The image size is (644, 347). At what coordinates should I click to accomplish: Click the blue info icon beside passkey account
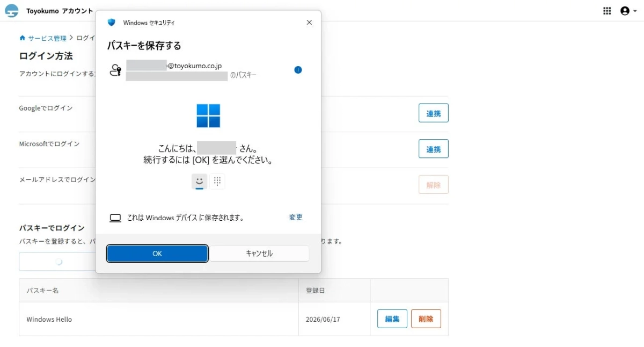pos(298,70)
